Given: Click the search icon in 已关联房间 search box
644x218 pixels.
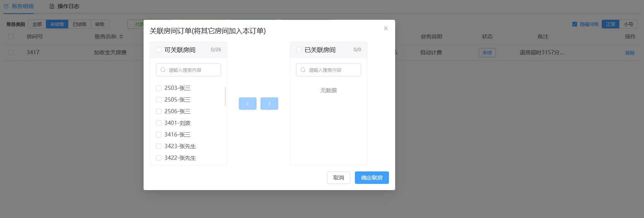Looking at the screenshot, I should click(303, 70).
